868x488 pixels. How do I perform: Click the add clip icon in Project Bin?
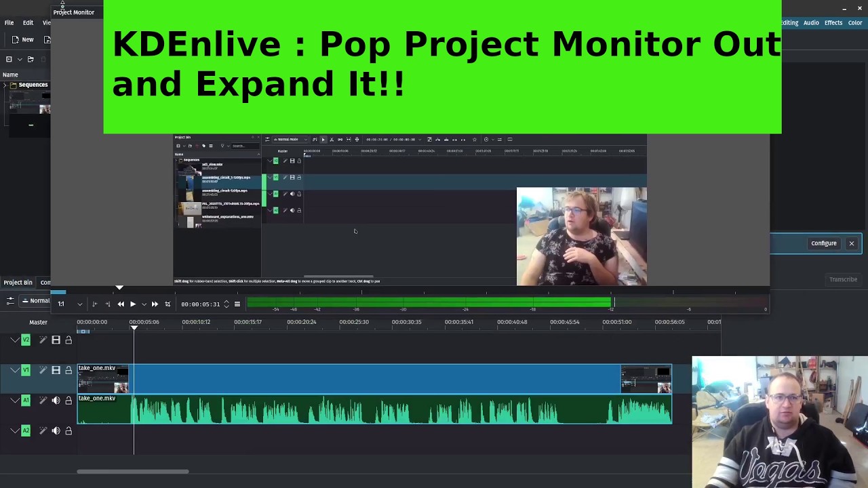click(9, 60)
